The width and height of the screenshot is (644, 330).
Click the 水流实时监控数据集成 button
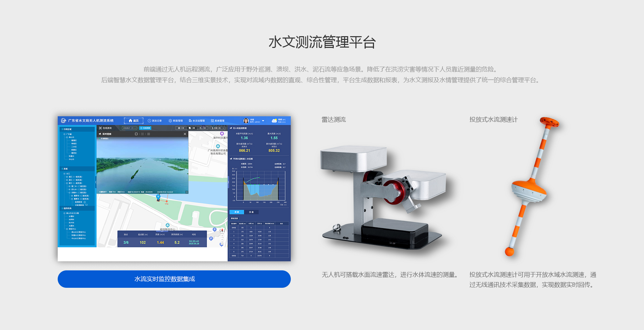[x=174, y=279]
